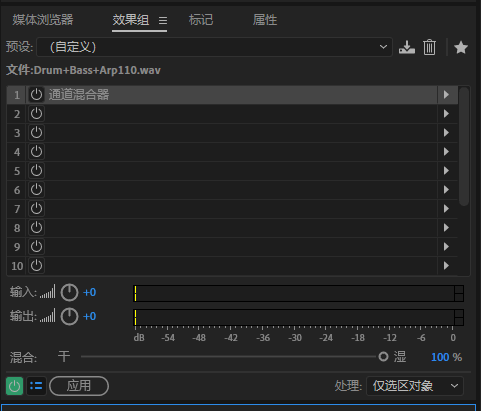Screen dimensions: 481x411
Task: Toggle power button of effect slot 8
Action: (x=36, y=228)
